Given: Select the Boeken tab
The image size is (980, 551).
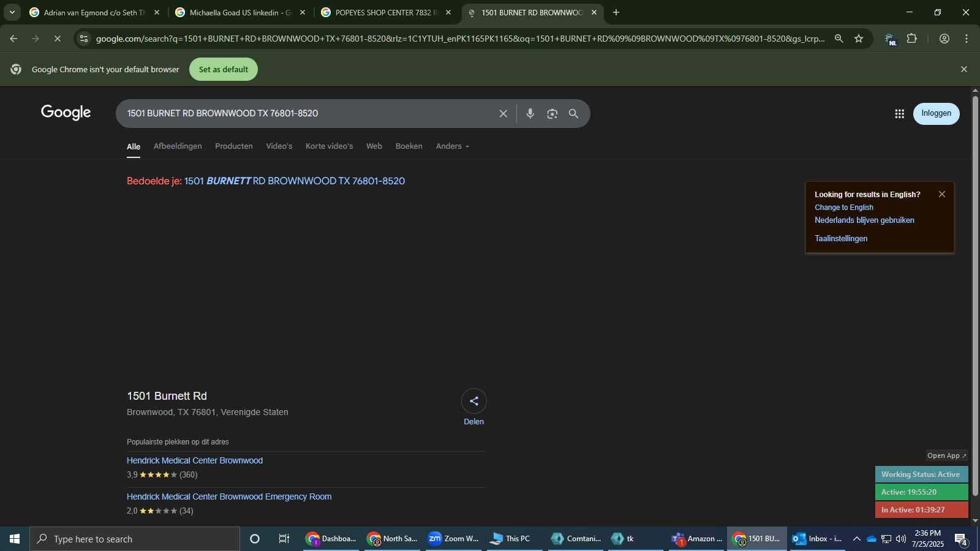Looking at the screenshot, I should point(409,146).
